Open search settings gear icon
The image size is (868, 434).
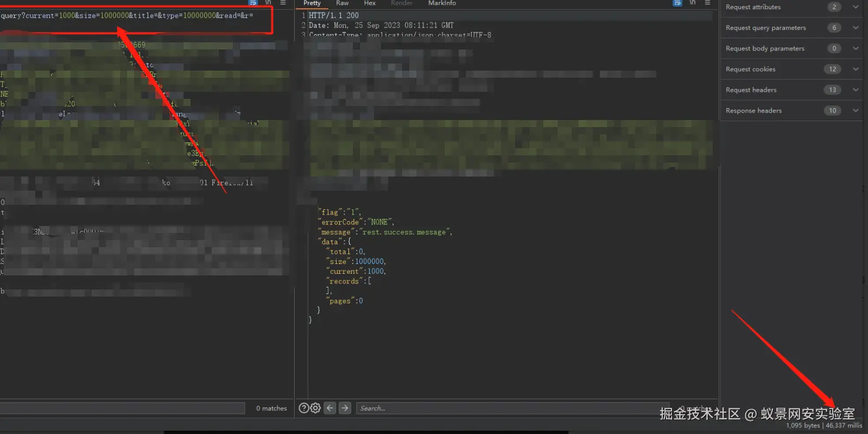click(x=315, y=408)
